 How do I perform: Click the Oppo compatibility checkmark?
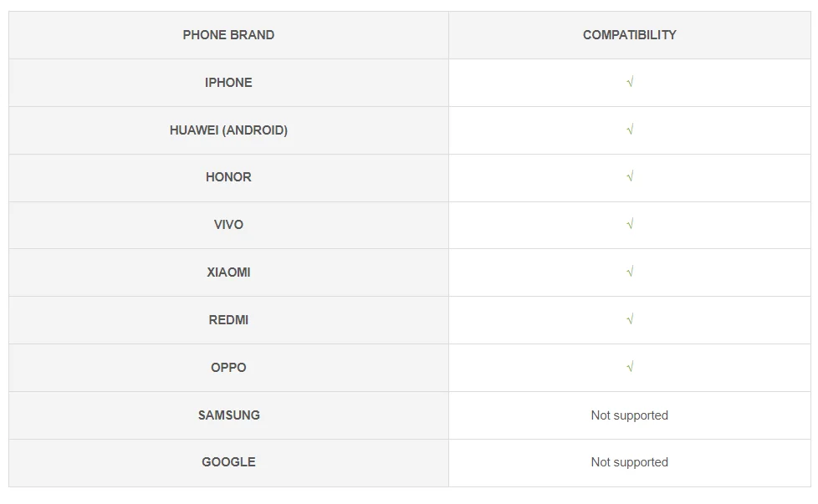tap(630, 368)
